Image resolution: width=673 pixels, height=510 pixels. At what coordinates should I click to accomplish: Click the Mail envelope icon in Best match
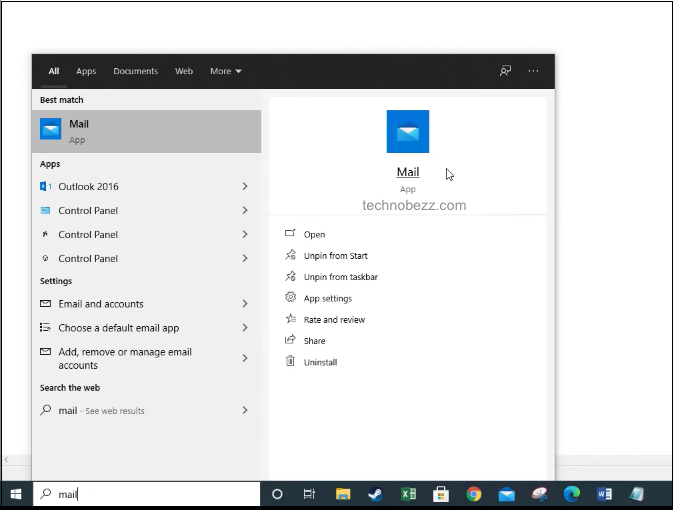pyautogui.click(x=51, y=129)
